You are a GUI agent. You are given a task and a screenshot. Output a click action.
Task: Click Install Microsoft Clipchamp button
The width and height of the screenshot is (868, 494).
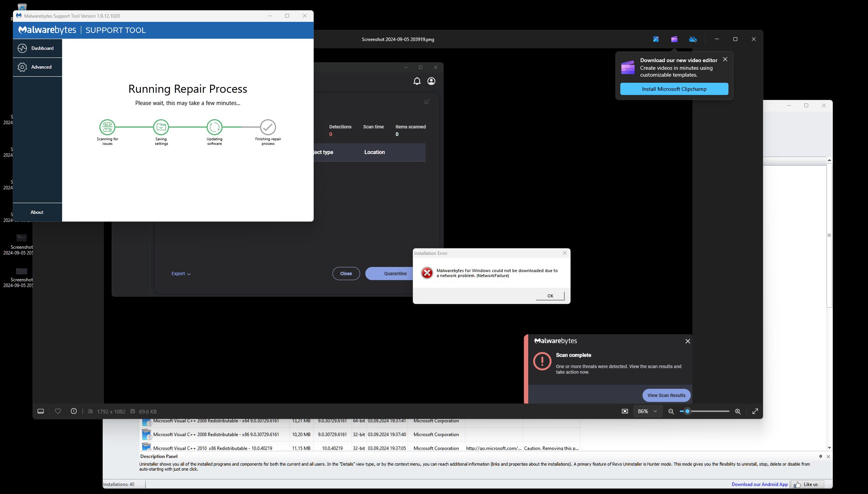(x=674, y=89)
